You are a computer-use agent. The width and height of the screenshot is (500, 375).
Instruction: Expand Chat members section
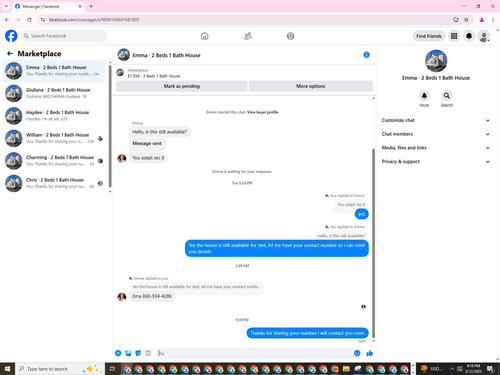coord(436,134)
